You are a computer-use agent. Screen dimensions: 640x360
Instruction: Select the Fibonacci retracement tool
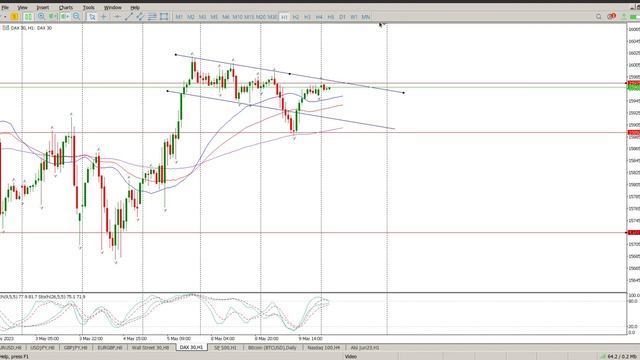click(x=152, y=17)
